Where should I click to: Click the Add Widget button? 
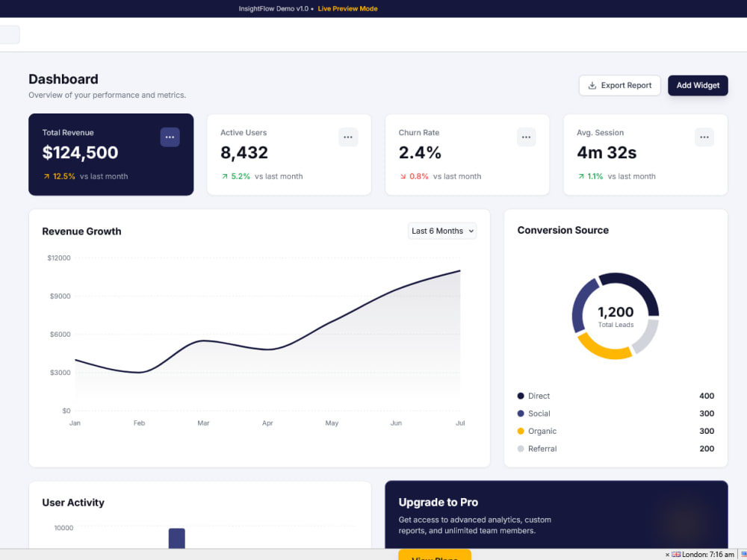tap(698, 85)
